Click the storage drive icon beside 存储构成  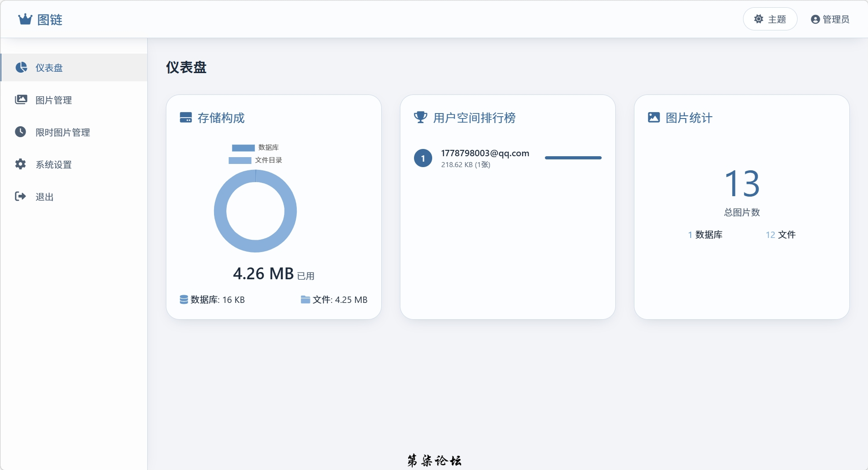(x=186, y=118)
